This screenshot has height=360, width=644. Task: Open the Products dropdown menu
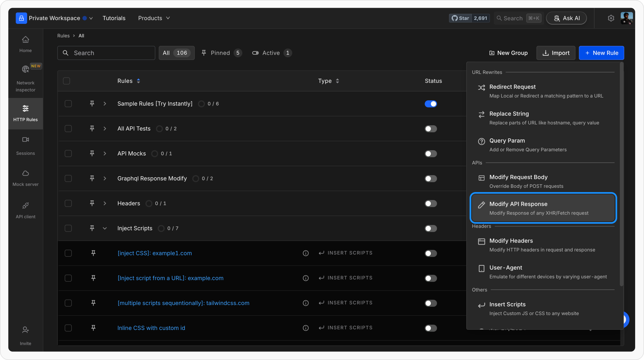coord(154,18)
